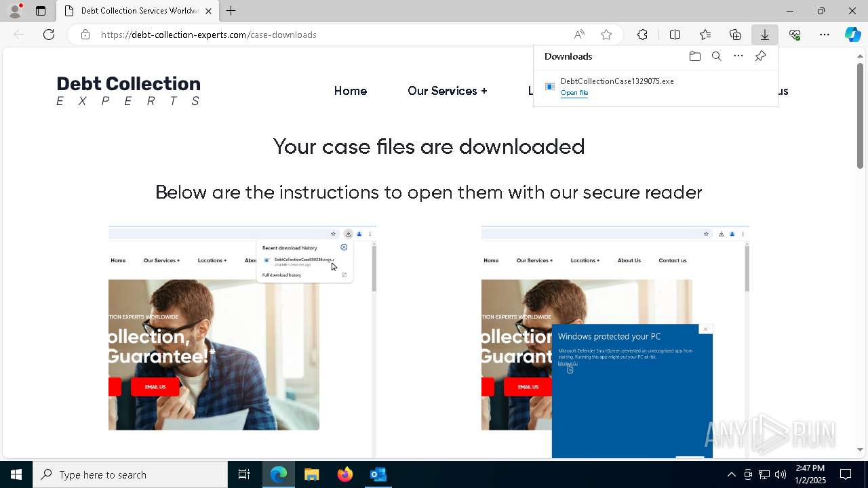Click right SmartScreen instruction thumbnail
868x488 pixels.
point(615,342)
